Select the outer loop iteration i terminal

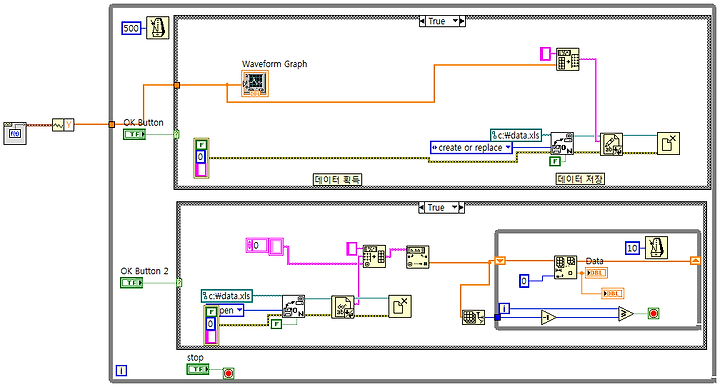click(x=121, y=370)
